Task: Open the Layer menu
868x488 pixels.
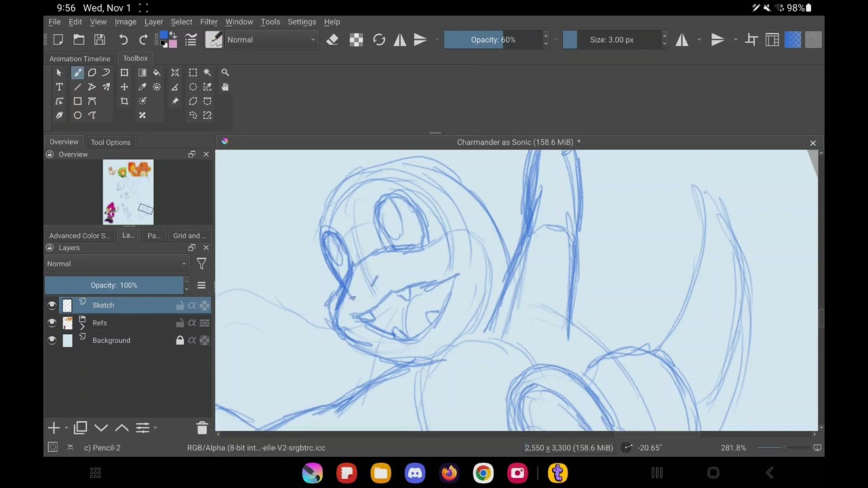Action: [153, 22]
